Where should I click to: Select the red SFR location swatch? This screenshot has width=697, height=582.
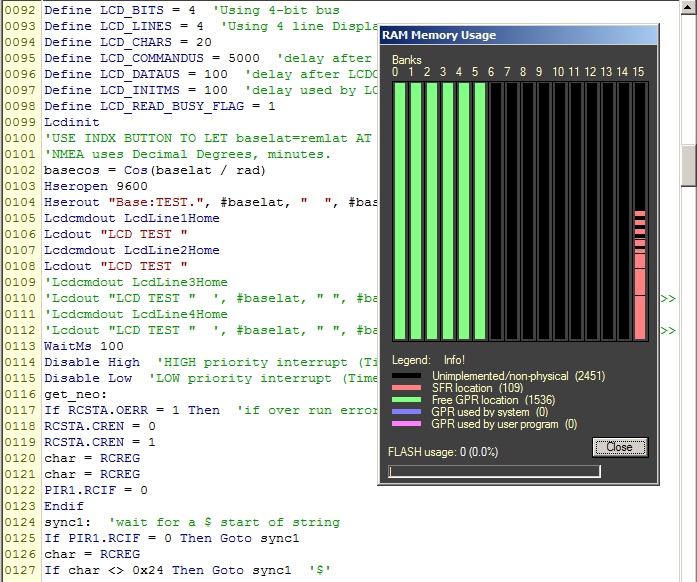click(x=406, y=388)
